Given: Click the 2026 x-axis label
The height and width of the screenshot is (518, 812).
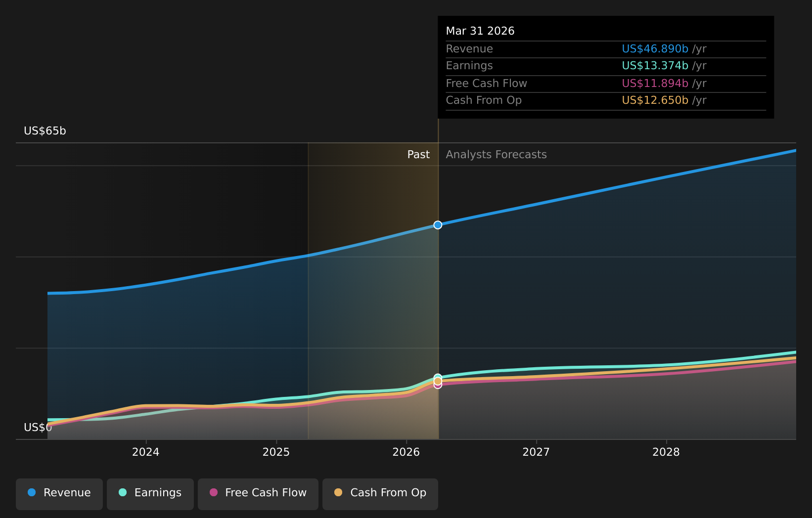Looking at the screenshot, I should tap(406, 452).
